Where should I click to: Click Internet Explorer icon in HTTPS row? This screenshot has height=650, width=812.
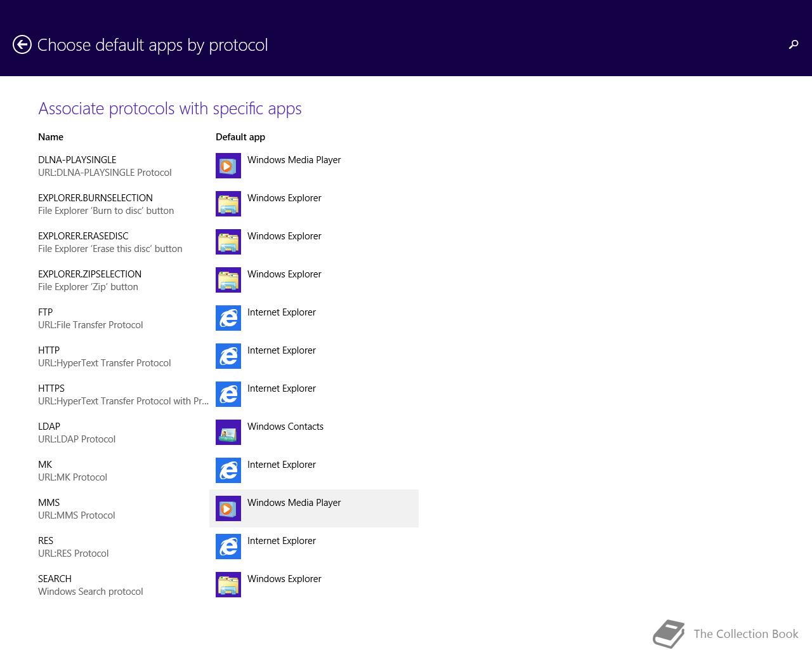tap(228, 394)
